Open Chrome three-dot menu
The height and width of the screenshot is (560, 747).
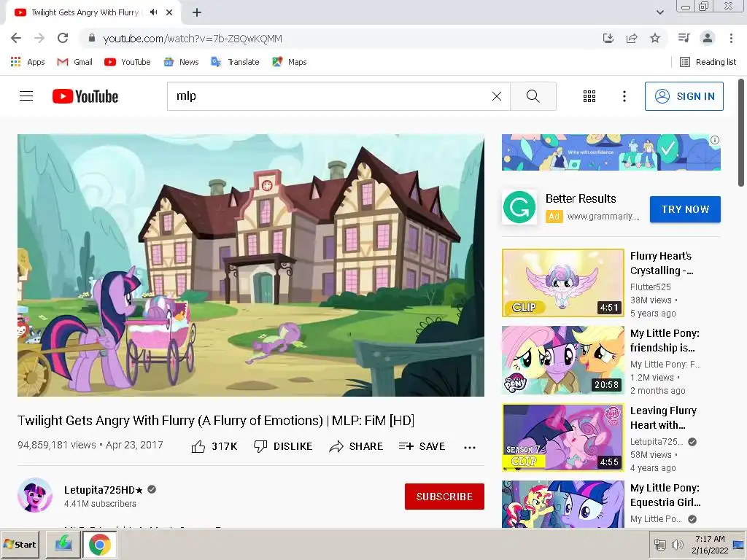click(731, 38)
